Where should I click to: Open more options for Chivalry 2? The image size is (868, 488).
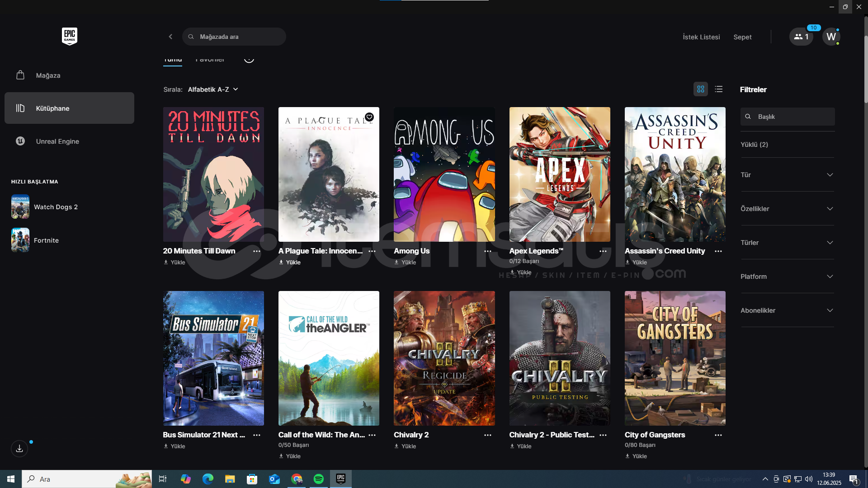click(x=488, y=435)
